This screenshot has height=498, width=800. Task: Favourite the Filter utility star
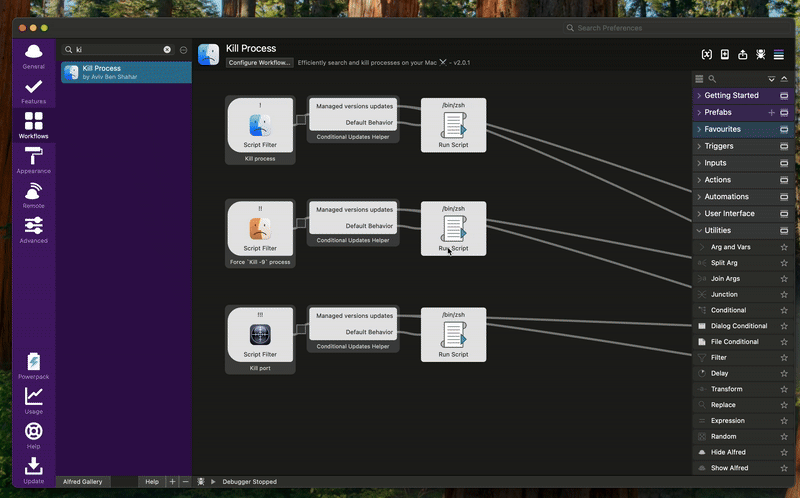point(784,358)
